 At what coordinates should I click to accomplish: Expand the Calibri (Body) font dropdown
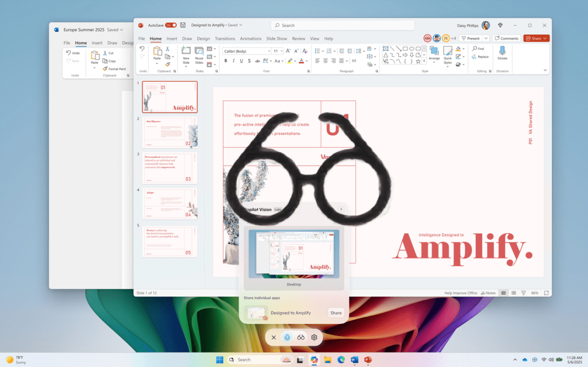[268, 51]
